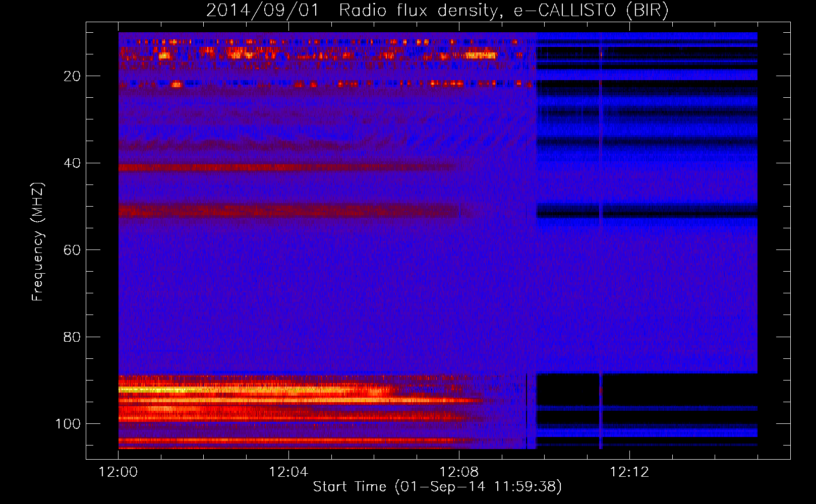Click the 100 frequency axis label

click(x=68, y=424)
